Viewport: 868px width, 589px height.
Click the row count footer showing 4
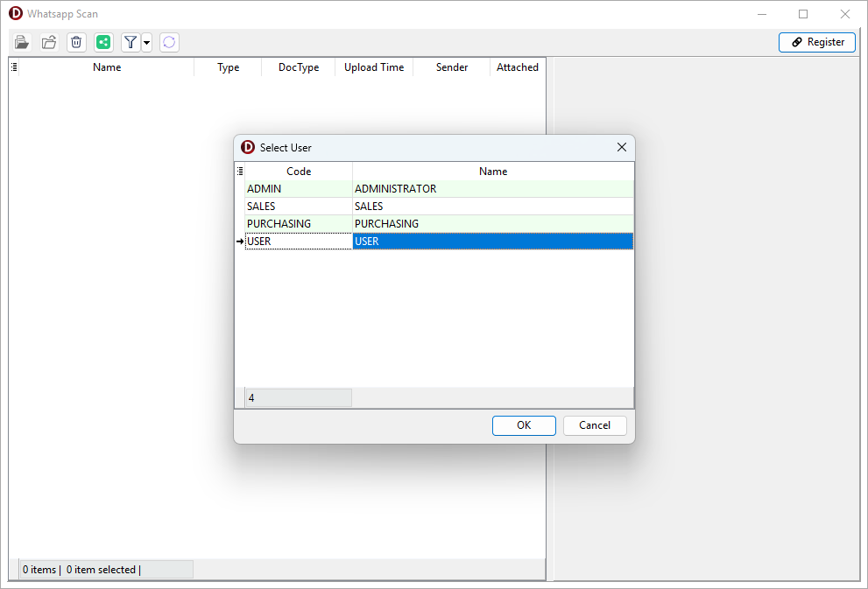click(299, 397)
